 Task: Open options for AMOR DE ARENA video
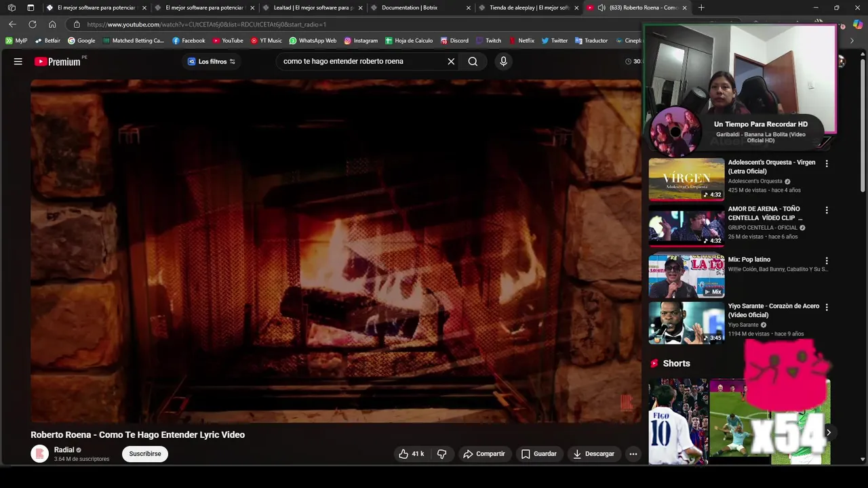(826, 210)
